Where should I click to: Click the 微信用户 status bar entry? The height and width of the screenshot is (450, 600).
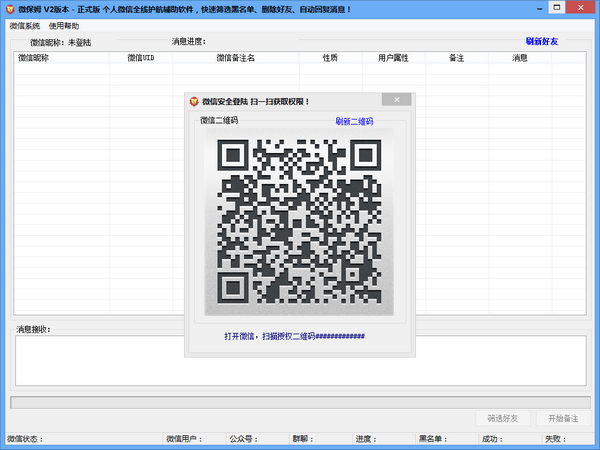click(184, 439)
